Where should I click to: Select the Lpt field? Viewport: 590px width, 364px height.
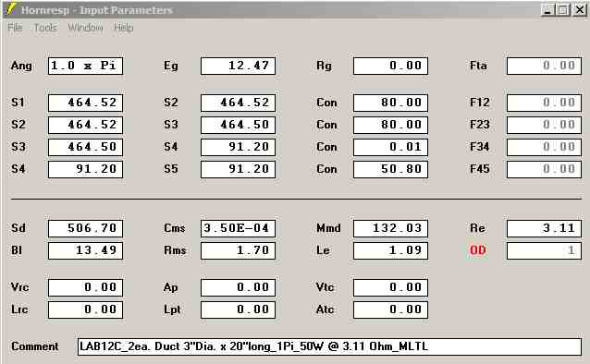[x=238, y=309]
